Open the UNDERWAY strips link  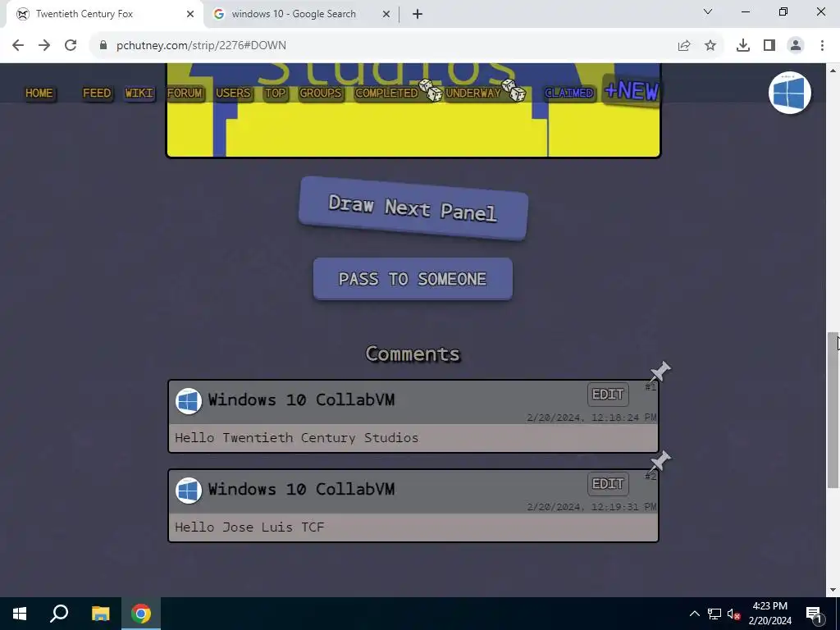click(473, 94)
